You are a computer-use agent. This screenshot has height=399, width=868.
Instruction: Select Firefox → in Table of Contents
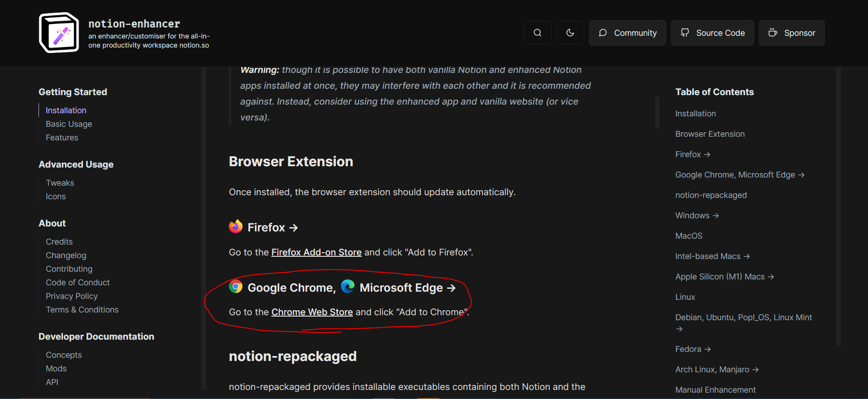click(x=693, y=154)
